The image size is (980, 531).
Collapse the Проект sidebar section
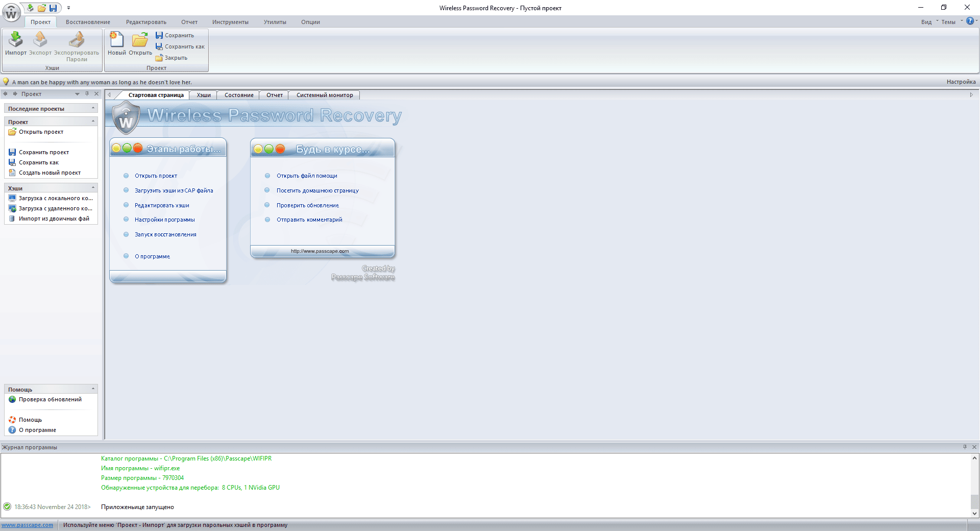[x=93, y=122]
